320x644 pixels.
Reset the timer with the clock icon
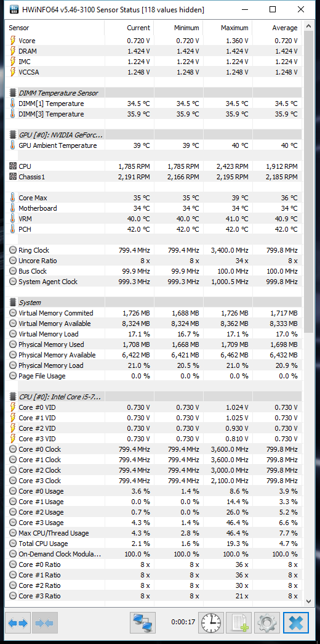212,622
